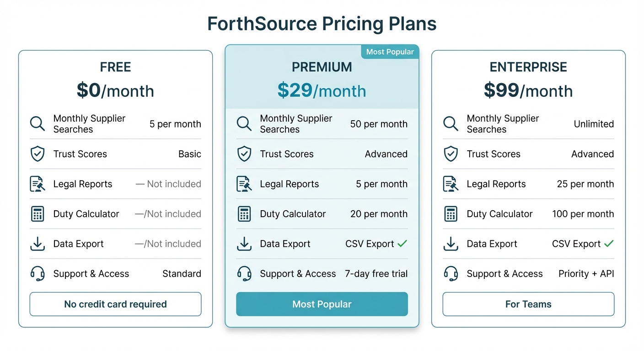Toggle the green checkmark for Premium CSV Export
The image size is (644, 351).
click(x=402, y=244)
